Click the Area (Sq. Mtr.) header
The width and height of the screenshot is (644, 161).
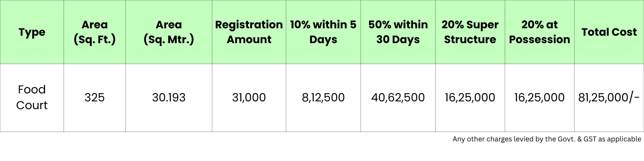click(169, 32)
